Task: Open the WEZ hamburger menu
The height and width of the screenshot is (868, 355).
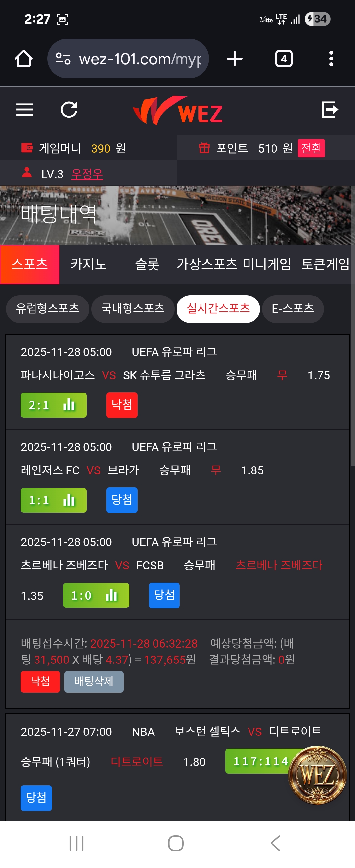Action: [25, 110]
